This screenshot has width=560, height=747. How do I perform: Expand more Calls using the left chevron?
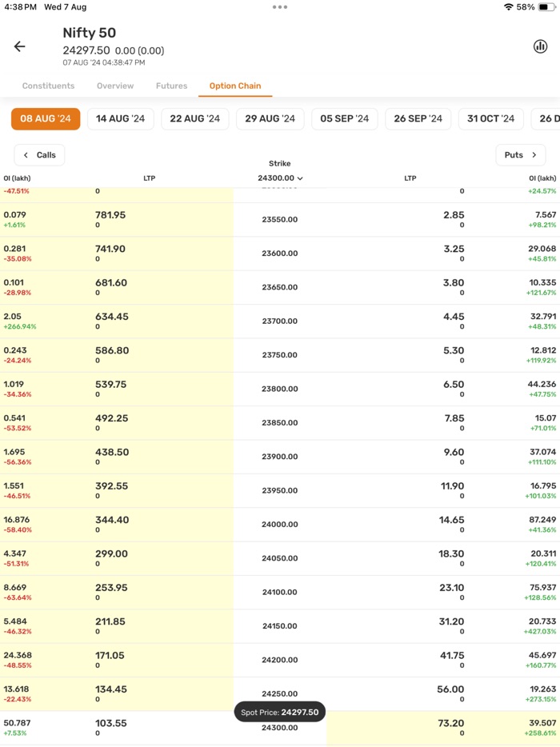point(38,154)
